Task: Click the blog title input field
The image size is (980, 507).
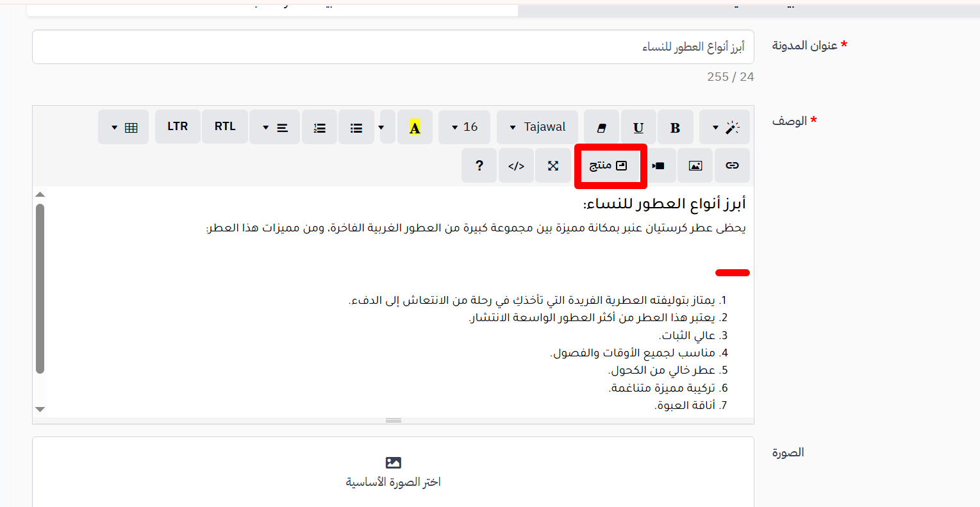Action: (393, 47)
